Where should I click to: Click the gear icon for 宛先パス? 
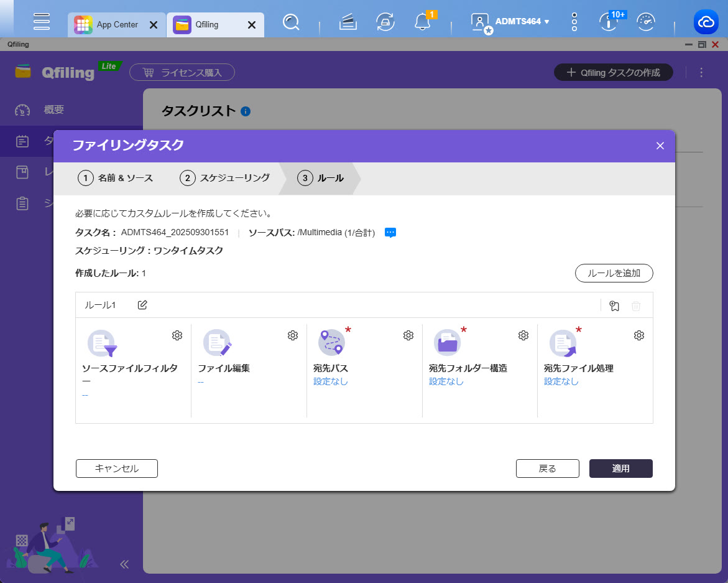click(x=408, y=335)
